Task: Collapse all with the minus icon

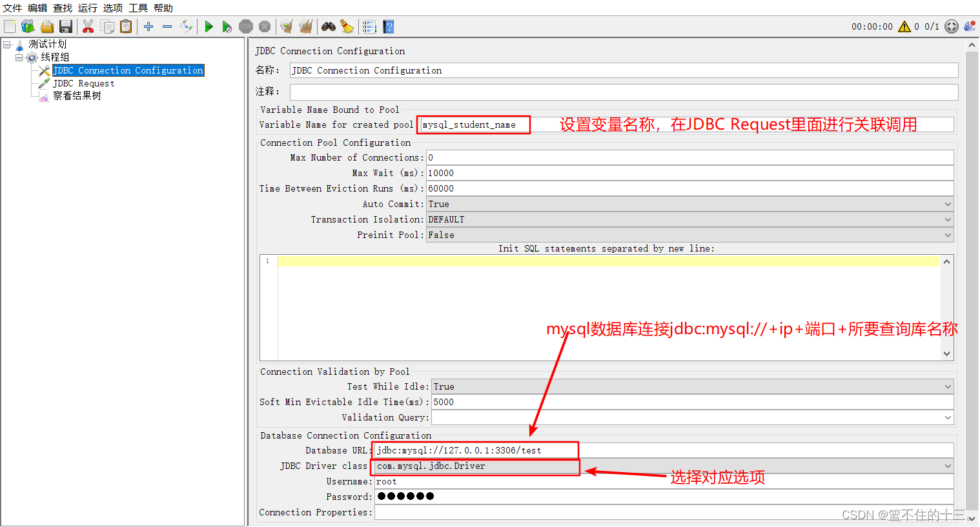Action: 167,26
